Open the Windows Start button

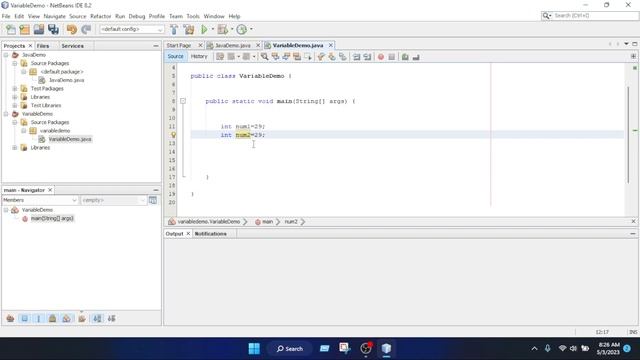(254, 349)
